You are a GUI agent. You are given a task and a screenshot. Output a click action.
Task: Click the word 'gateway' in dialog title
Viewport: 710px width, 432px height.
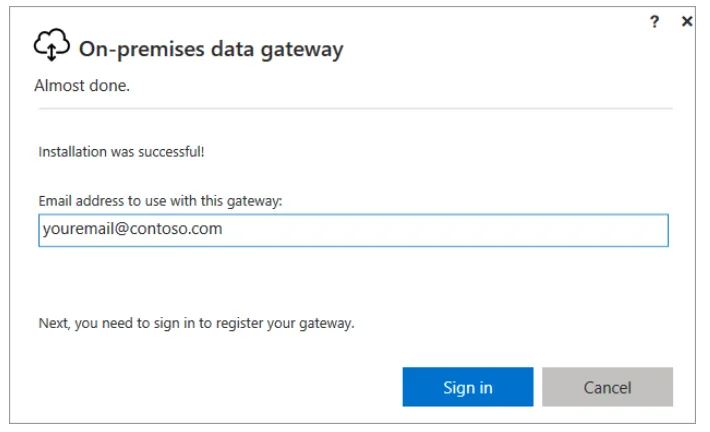tap(302, 50)
